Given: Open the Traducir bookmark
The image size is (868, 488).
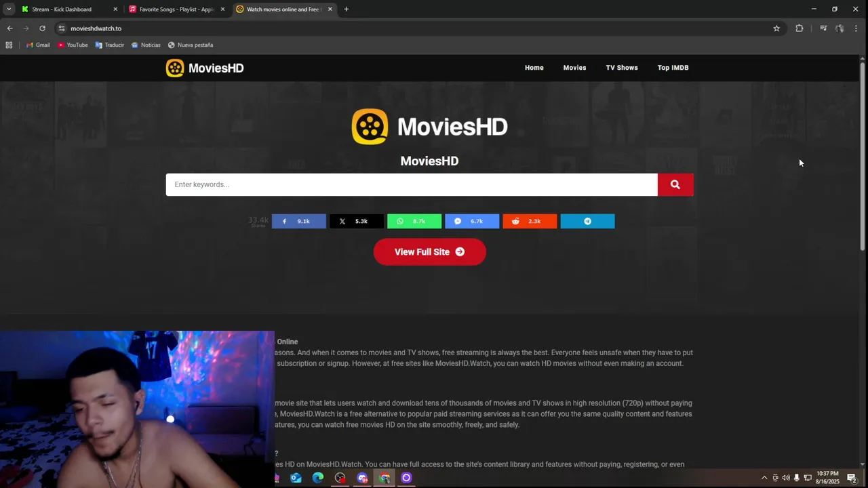Looking at the screenshot, I should pyautogui.click(x=110, y=45).
